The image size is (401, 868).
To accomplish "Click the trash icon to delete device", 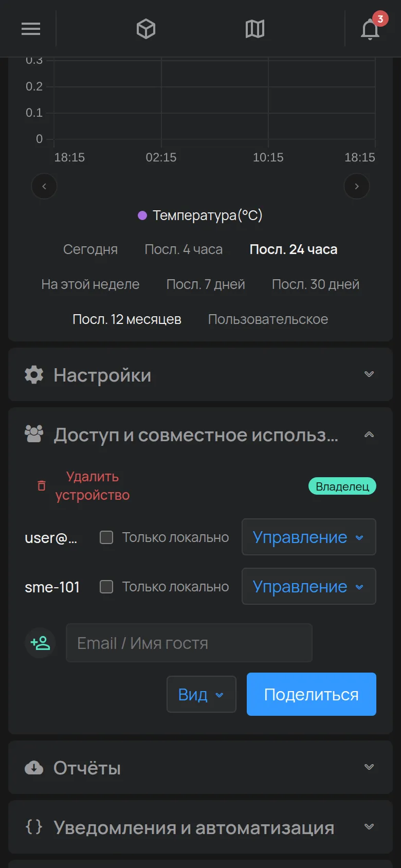I will 42,485.
